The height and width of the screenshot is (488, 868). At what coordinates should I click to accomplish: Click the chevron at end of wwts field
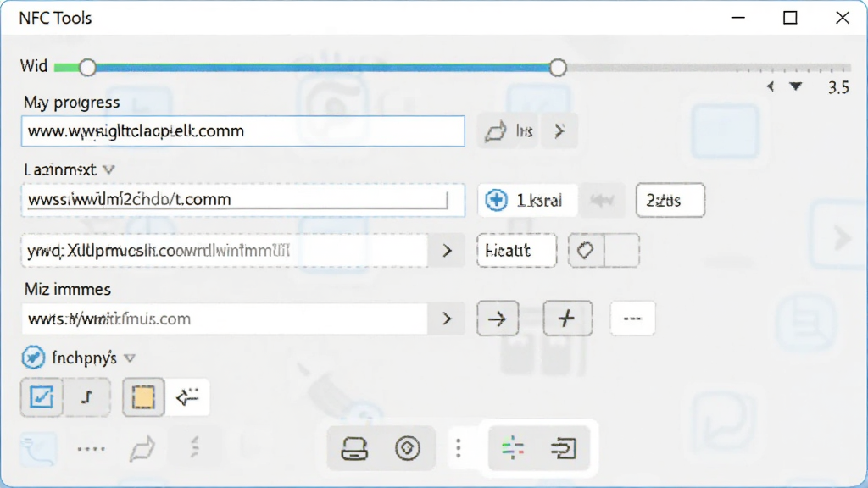tap(448, 319)
